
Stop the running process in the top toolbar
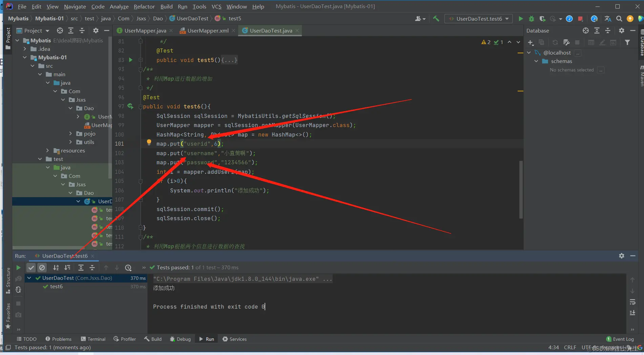pyautogui.click(x=580, y=19)
